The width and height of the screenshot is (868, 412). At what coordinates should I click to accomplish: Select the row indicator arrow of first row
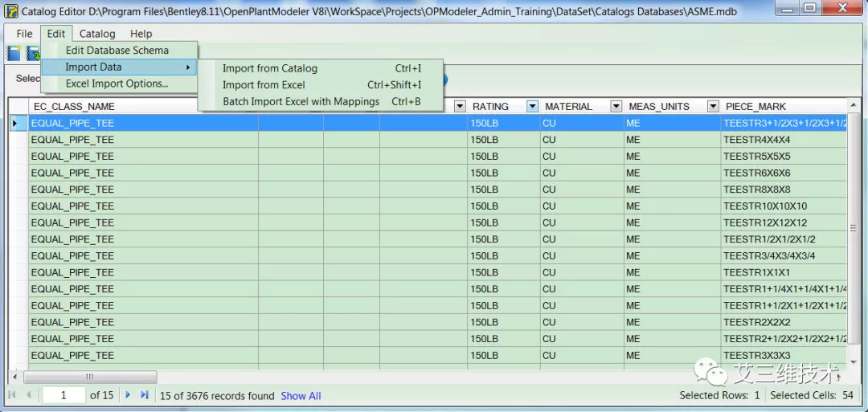(15, 123)
